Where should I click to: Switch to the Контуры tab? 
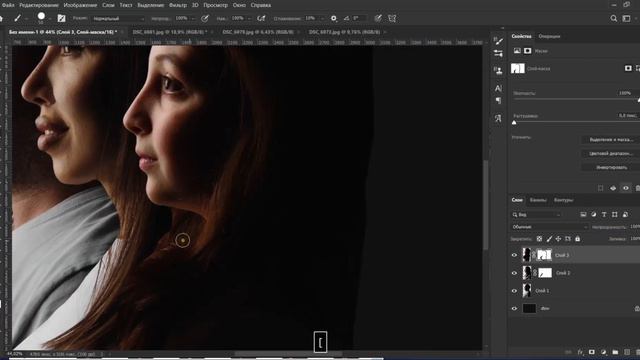click(564, 200)
